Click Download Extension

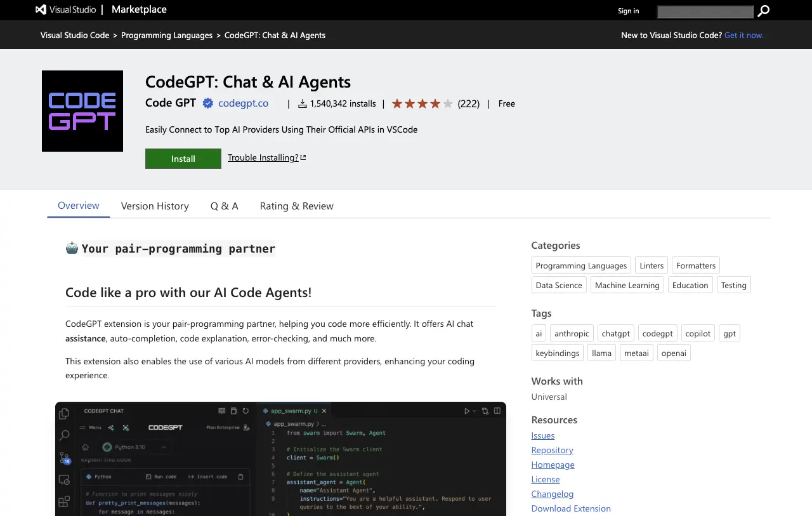[570, 508]
